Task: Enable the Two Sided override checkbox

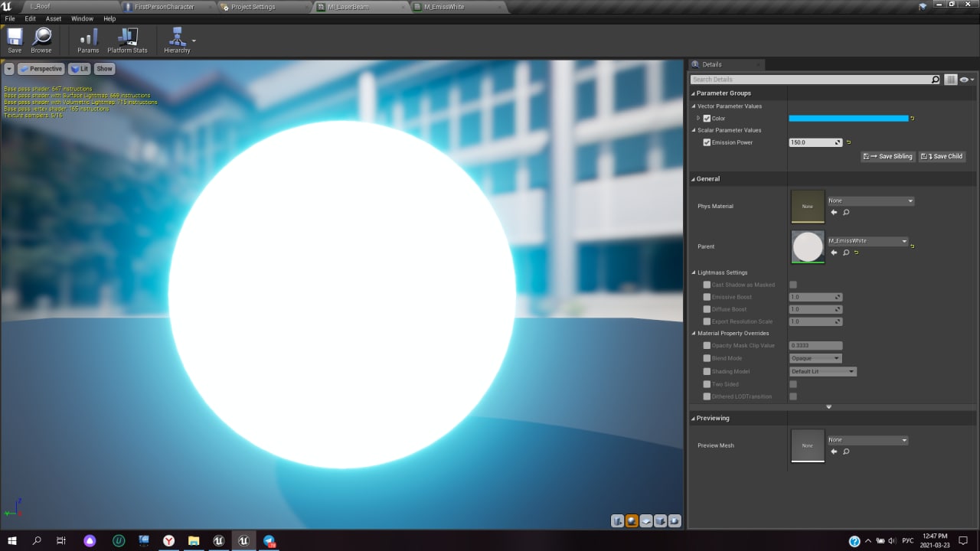Action: pos(707,384)
